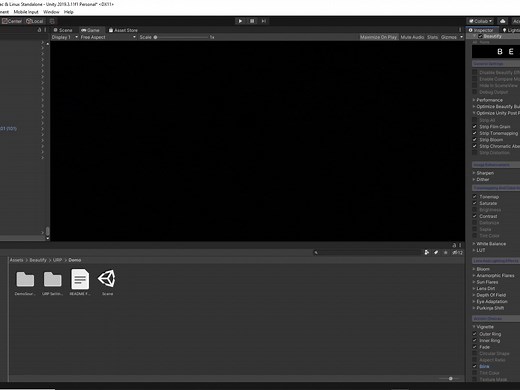Switch to the Scene tab
The height and width of the screenshot is (390, 520).
pyautogui.click(x=63, y=30)
